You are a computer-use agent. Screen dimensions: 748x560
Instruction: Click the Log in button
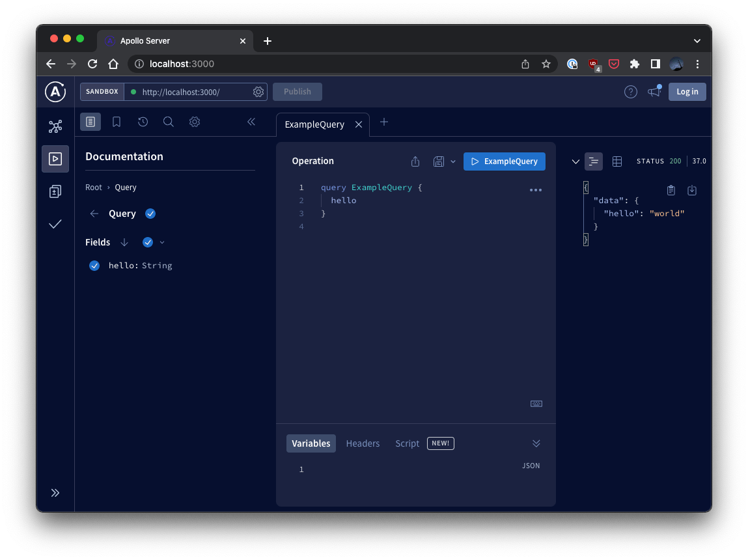[x=687, y=92]
